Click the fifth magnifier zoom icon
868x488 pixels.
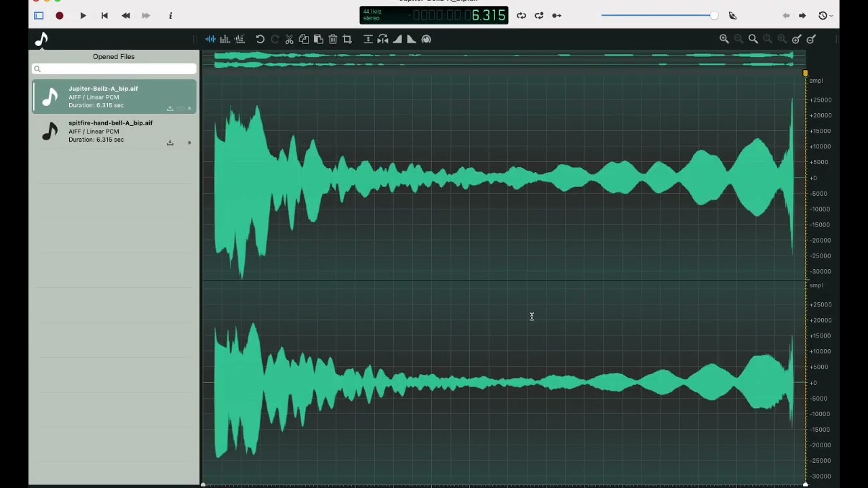click(x=782, y=39)
